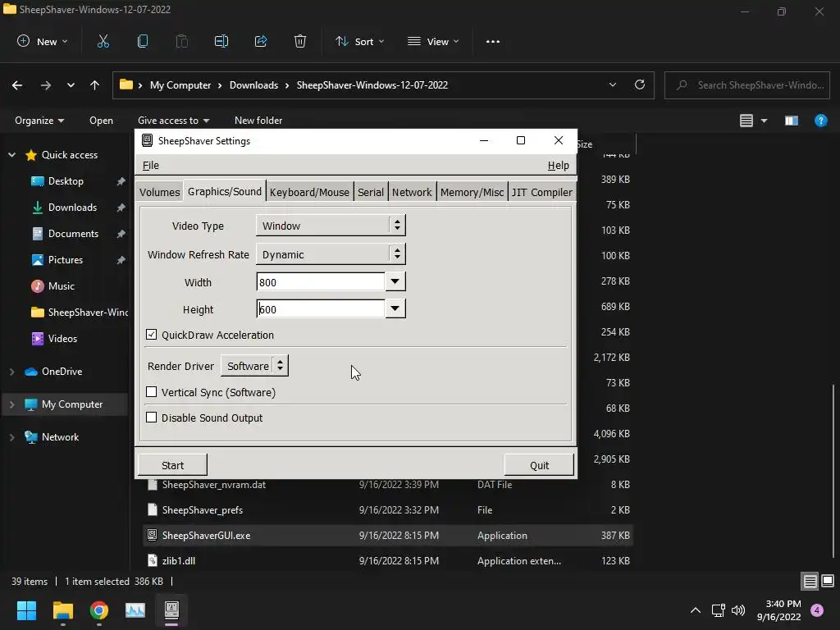The height and width of the screenshot is (630, 840).
Task: Click Downloads in the address breadcrumb
Action: (254, 85)
